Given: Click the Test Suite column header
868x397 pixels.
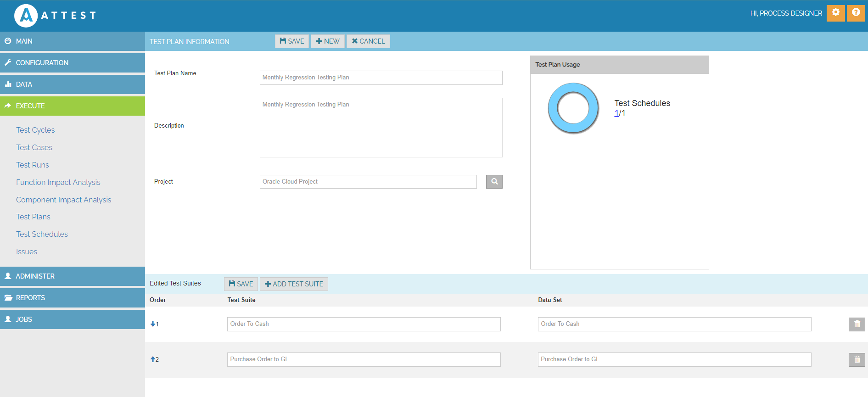Looking at the screenshot, I should [241, 300].
